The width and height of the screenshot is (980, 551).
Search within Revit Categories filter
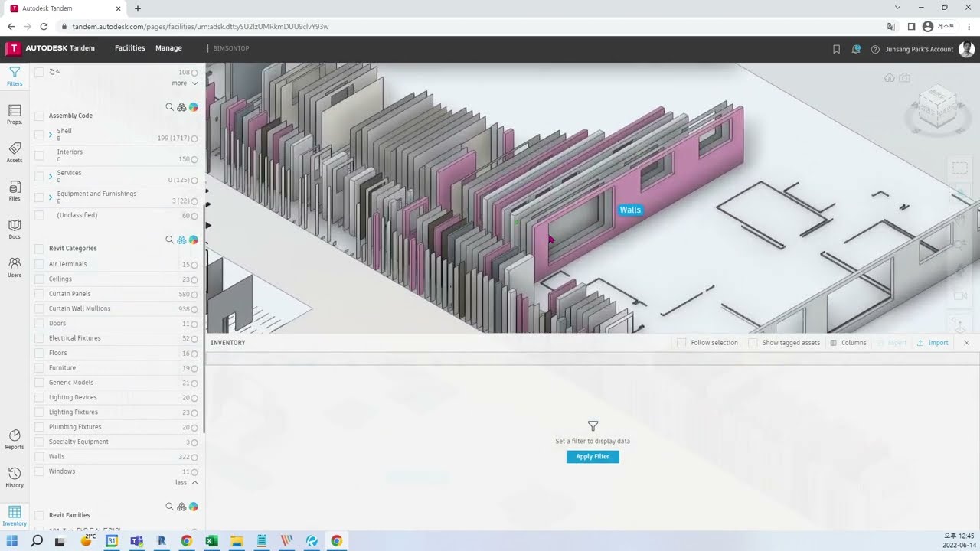click(169, 240)
